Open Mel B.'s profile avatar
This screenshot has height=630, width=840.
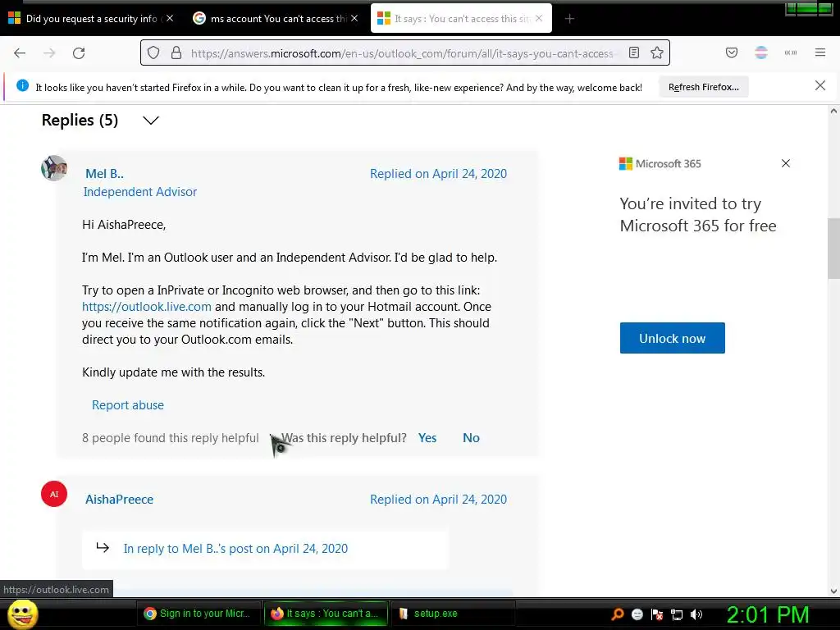coord(54,168)
